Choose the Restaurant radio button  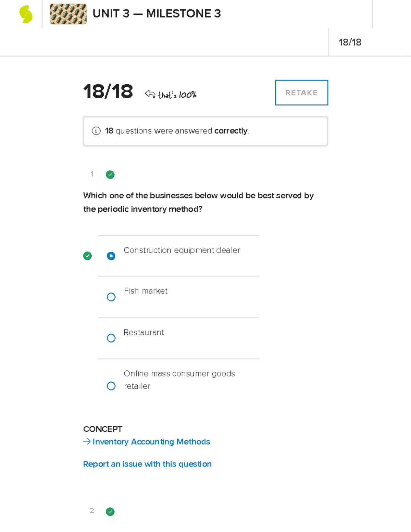[111, 338]
